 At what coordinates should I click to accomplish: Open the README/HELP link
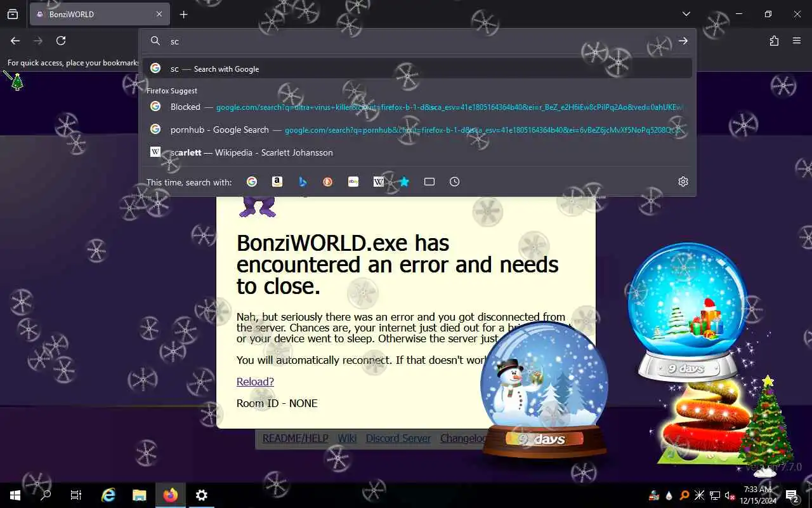point(296,438)
